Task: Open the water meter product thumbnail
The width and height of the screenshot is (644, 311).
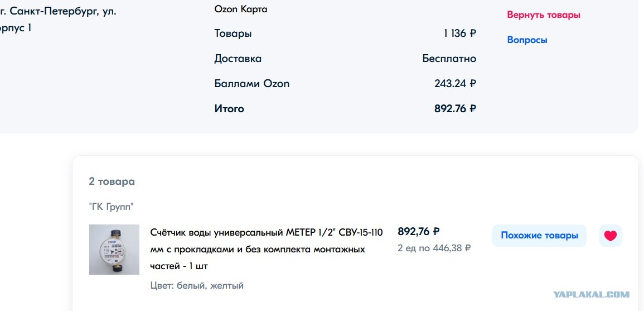Action: [x=114, y=250]
